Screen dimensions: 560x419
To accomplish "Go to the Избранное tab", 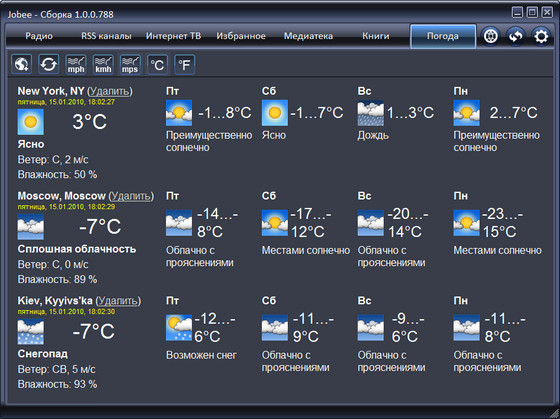I will [x=241, y=36].
